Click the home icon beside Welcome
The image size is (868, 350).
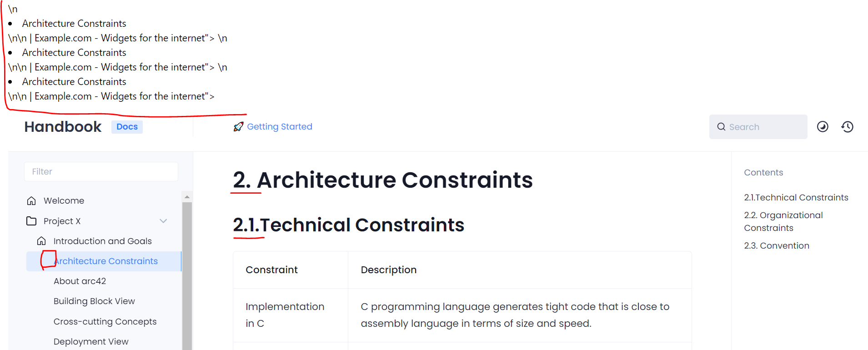pos(31,200)
